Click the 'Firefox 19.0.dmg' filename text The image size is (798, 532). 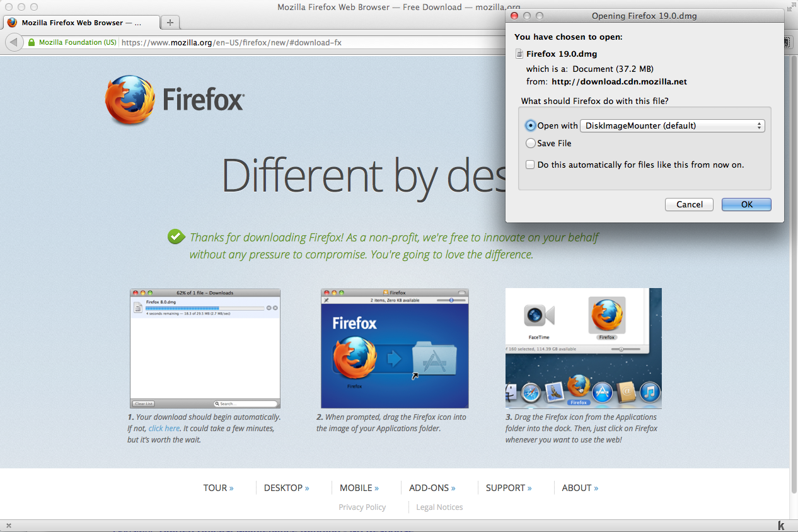[562, 54]
